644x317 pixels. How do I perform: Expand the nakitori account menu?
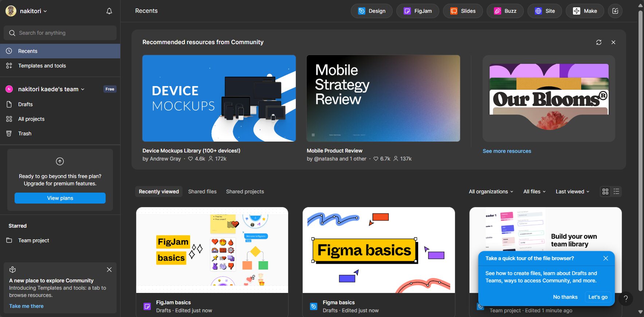34,11
